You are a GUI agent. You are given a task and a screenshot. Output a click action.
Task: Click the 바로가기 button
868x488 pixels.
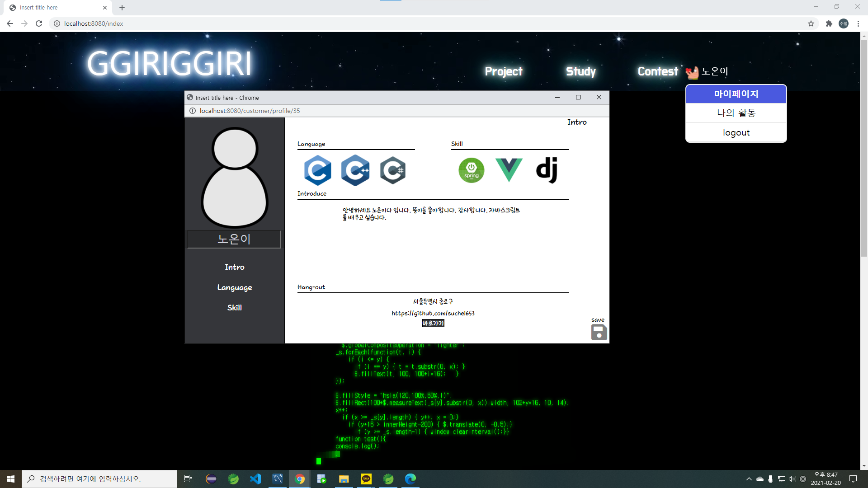click(433, 323)
